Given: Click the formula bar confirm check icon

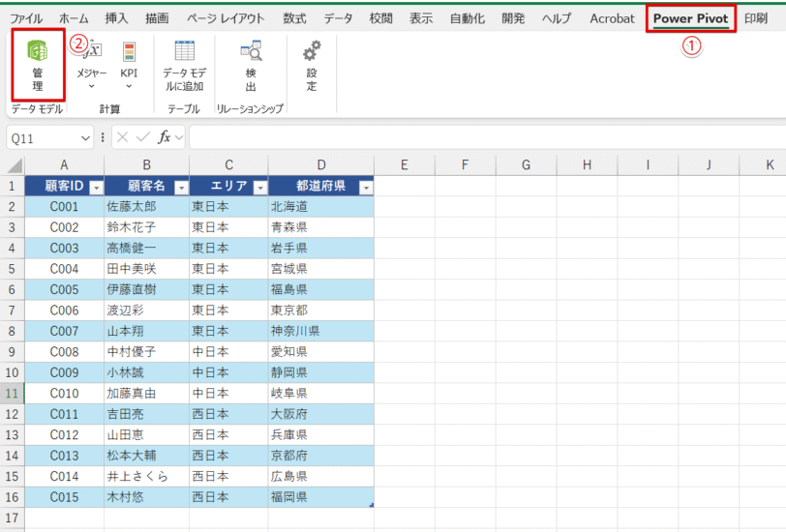Looking at the screenshot, I should [143, 137].
